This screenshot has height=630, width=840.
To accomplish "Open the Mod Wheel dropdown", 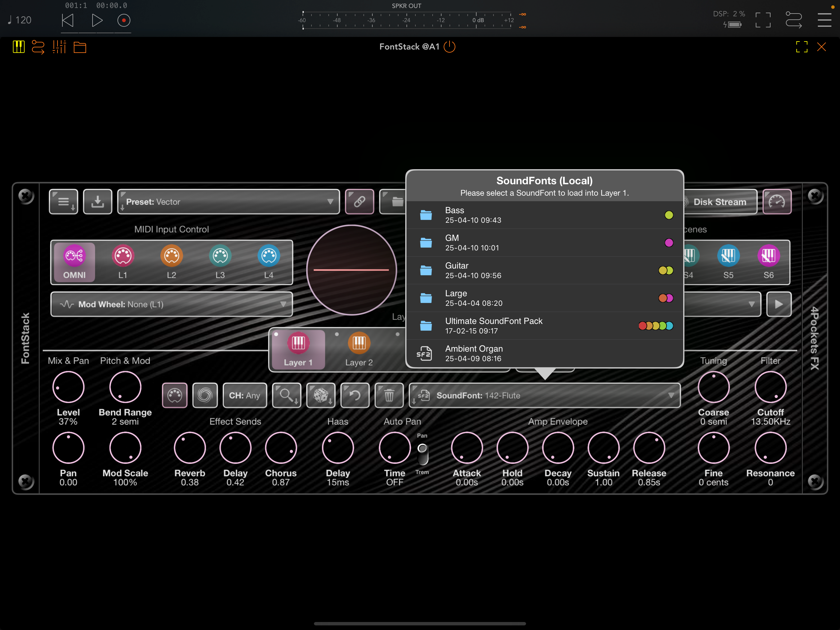I will point(172,304).
